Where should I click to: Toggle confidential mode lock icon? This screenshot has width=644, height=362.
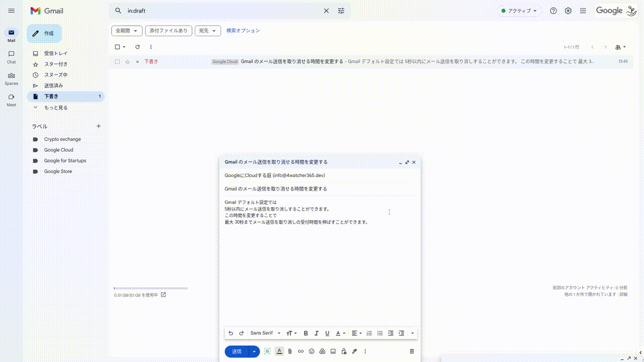(344, 351)
